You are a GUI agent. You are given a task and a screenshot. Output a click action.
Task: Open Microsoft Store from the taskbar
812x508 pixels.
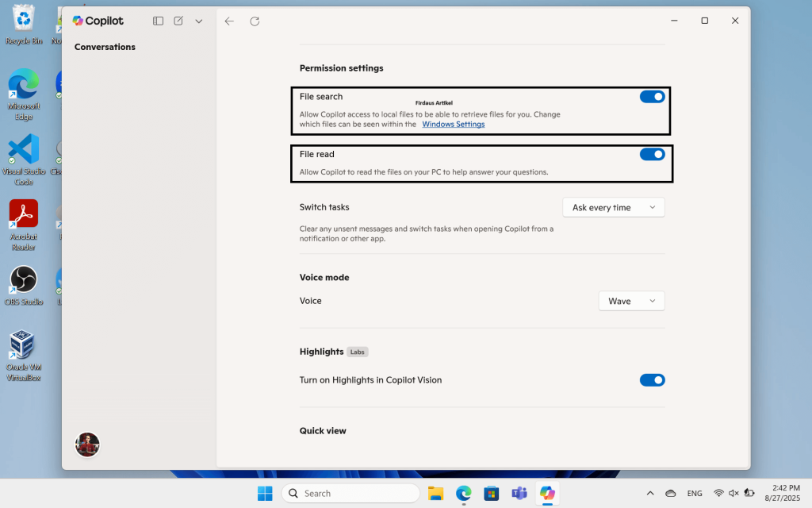492,494
